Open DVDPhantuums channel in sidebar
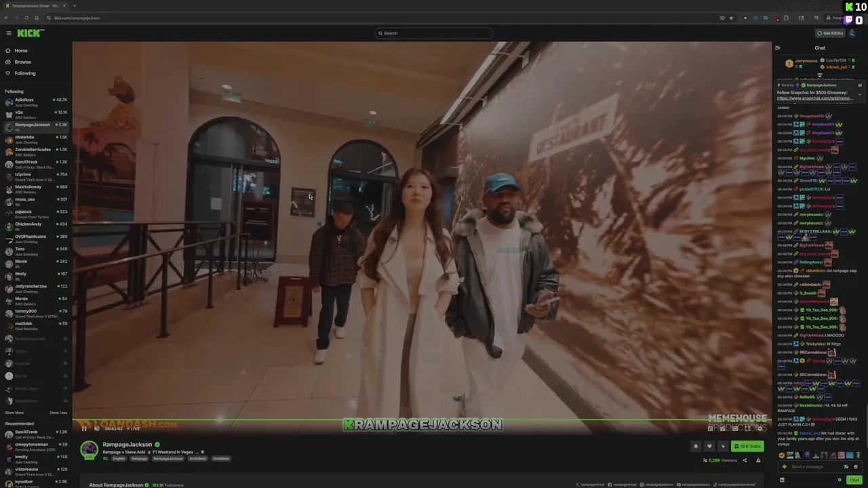 [x=36, y=239]
